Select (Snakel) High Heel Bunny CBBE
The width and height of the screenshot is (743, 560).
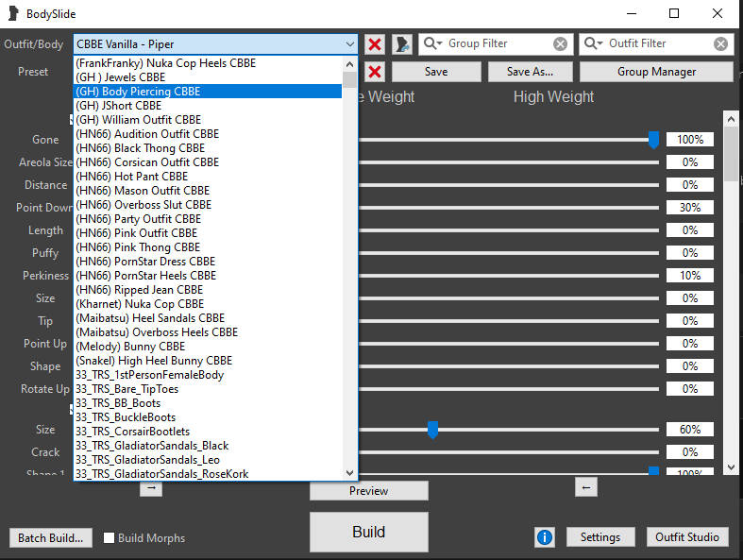pyautogui.click(x=208, y=361)
